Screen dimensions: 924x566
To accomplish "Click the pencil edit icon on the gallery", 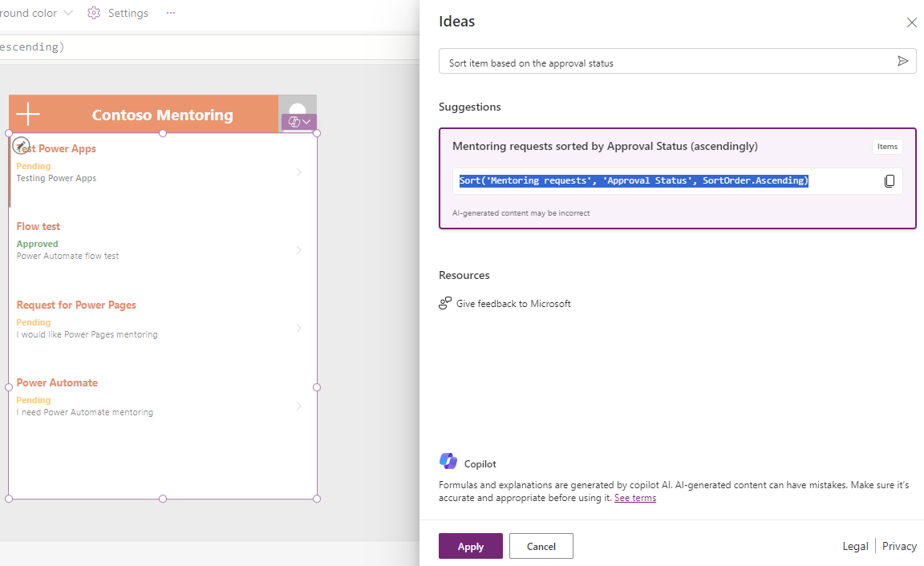I will click(x=21, y=146).
